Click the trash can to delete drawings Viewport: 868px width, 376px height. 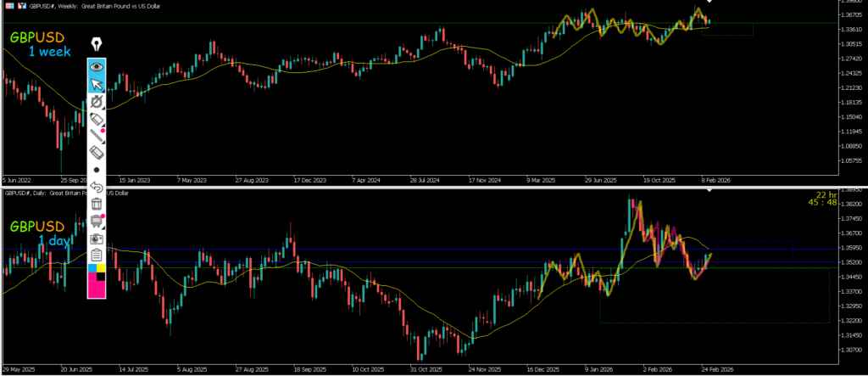[97, 204]
